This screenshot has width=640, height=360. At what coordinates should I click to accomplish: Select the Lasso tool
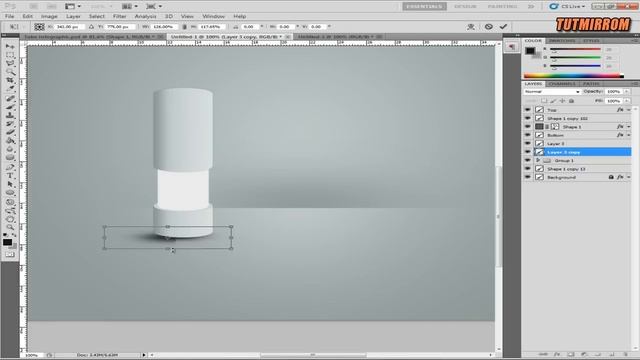tap(10, 64)
